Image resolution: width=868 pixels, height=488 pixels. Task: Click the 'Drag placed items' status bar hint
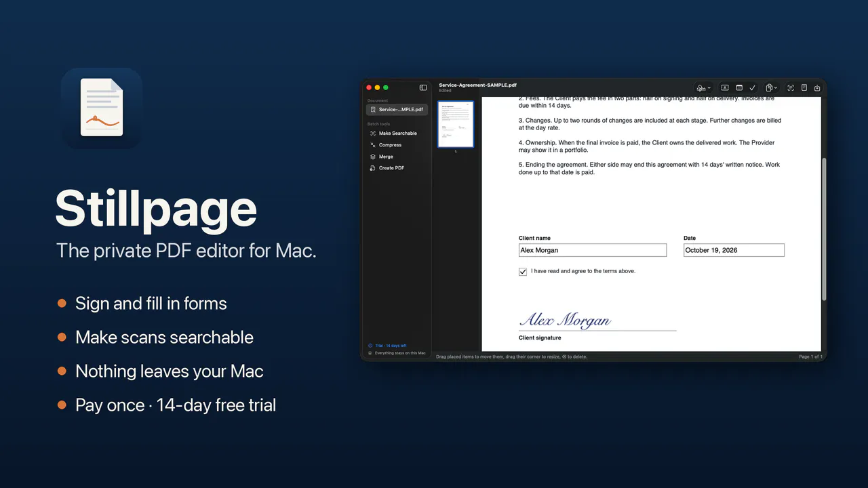coord(511,357)
